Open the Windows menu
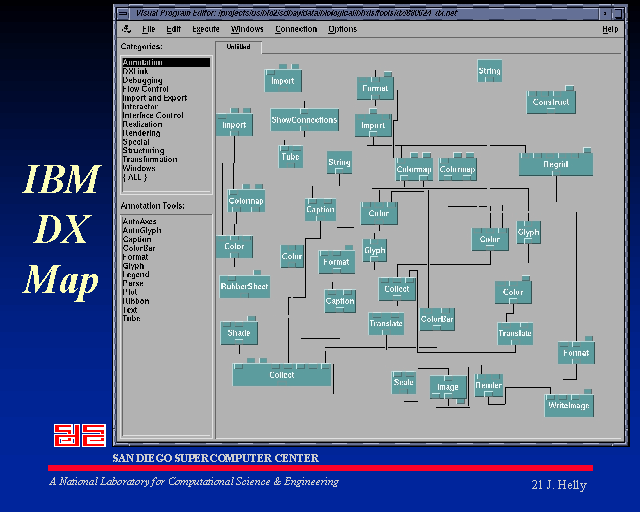The width and height of the screenshot is (640, 512). point(247,29)
